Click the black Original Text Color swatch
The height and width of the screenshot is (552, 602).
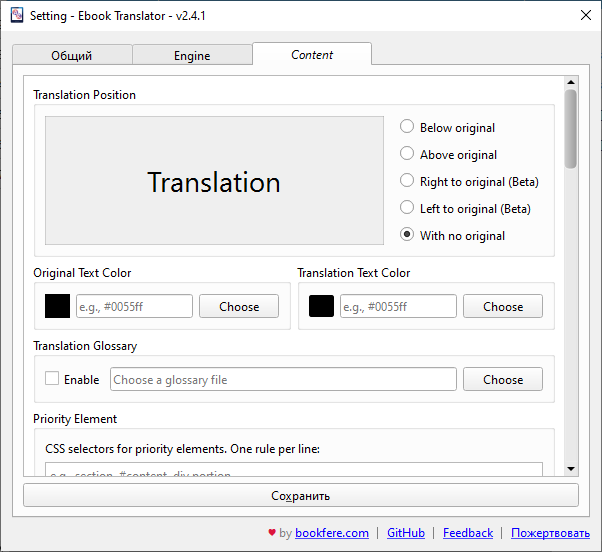click(58, 306)
